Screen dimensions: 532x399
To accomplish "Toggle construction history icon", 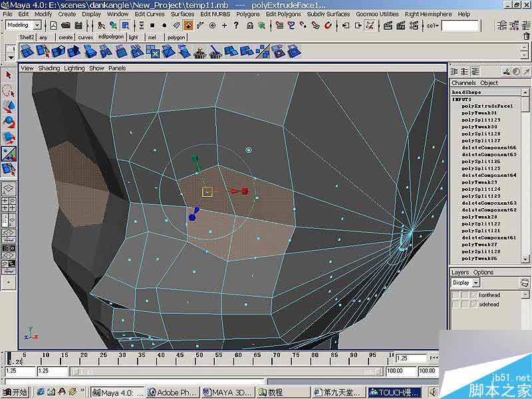I will [x=370, y=25].
